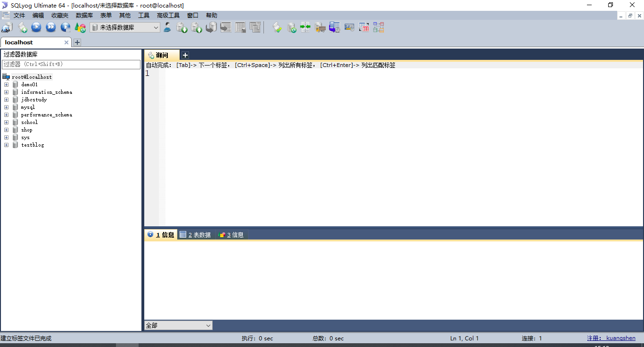
Task: Switch to the 3 信息 tab
Action: (x=232, y=235)
